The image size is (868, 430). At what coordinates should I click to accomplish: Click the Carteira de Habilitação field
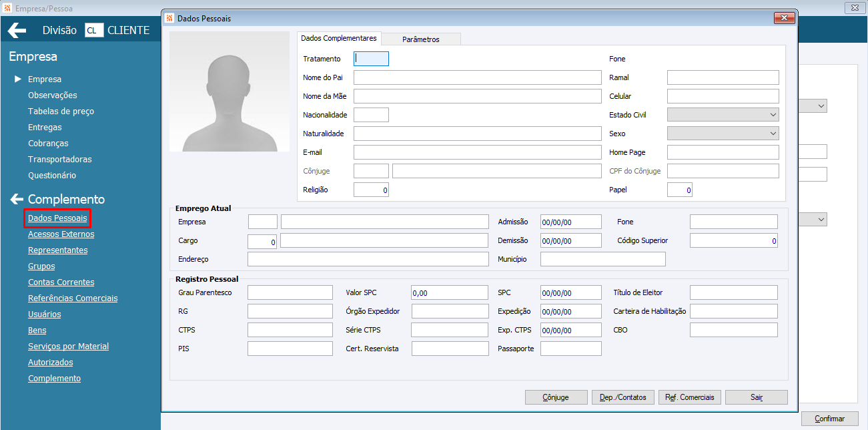tap(734, 311)
